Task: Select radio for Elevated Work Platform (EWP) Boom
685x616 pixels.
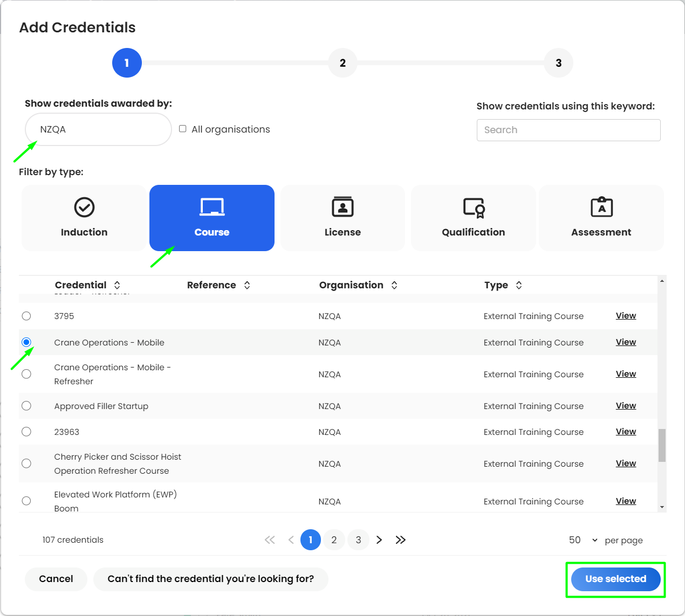Action: pyautogui.click(x=26, y=501)
